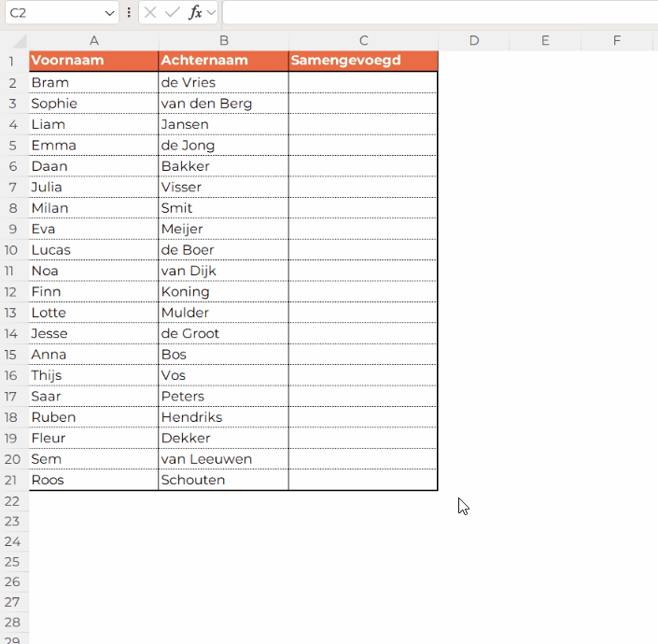Select the cell containing Visser

[224, 187]
